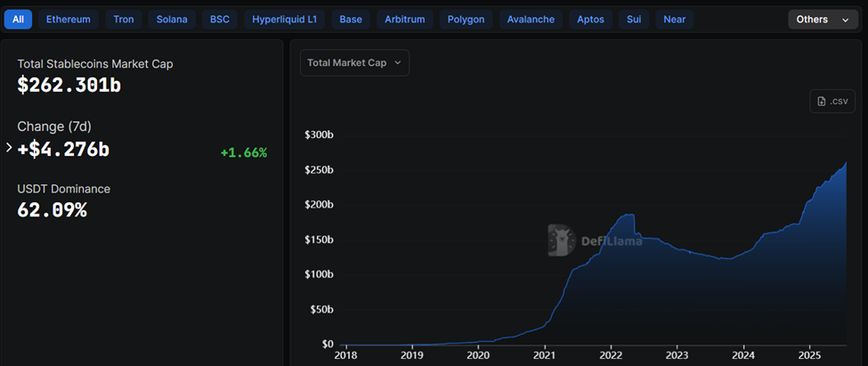Select the Arbitrum chain filter
Viewport: 868px width, 366px height.
[x=404, y=19]
